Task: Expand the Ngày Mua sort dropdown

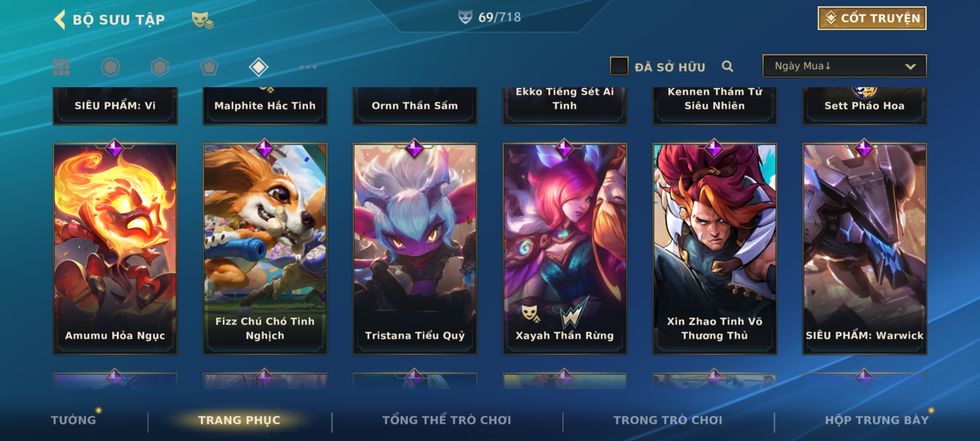Action: click(x=844, y=66)
